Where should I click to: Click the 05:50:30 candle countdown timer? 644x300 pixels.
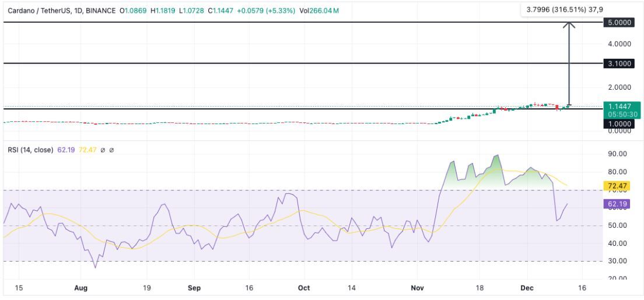point(622,115)
